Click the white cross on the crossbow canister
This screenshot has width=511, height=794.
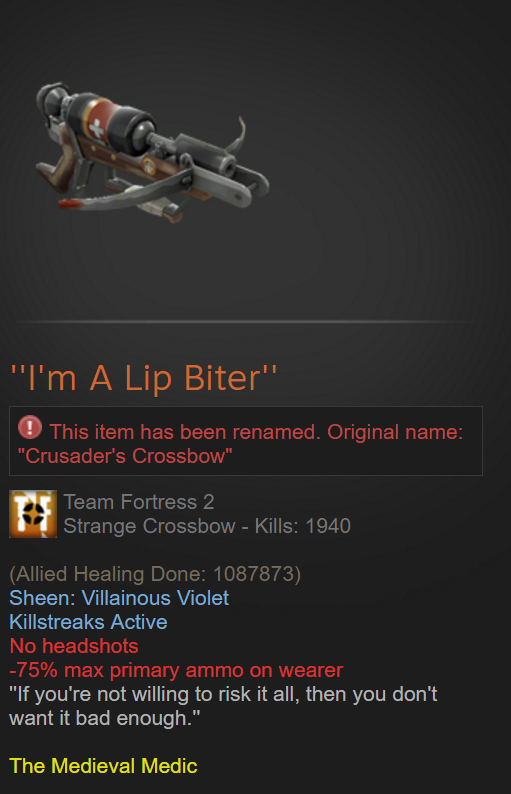96,129
